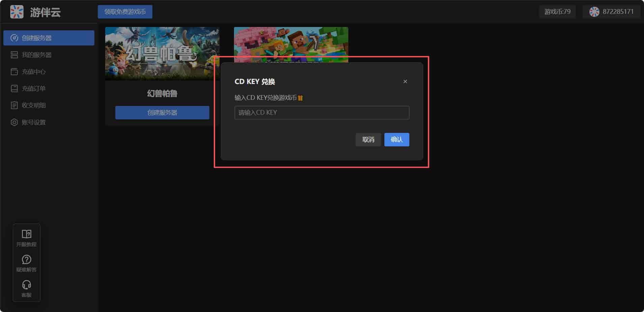Screen dimensions: 644x312
Task: Click the user avatar icon beside 872285171
Action: (x=594, y=12)
